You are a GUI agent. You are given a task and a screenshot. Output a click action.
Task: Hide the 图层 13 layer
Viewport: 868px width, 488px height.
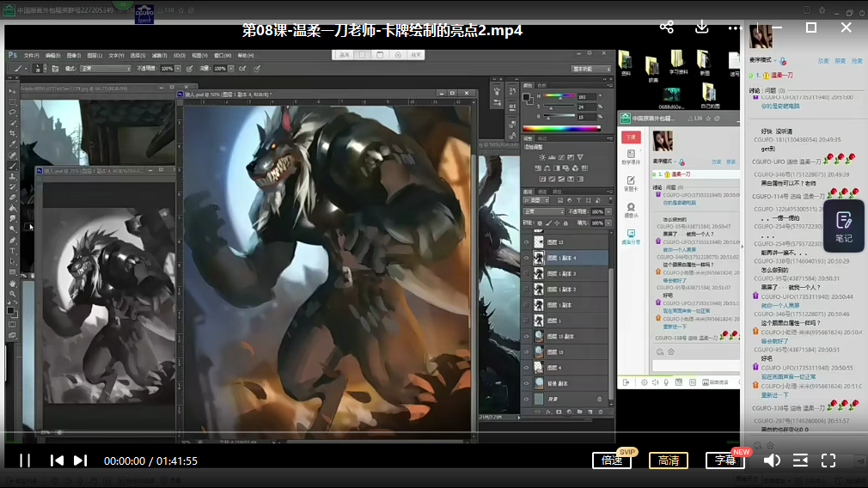(527, 242)
